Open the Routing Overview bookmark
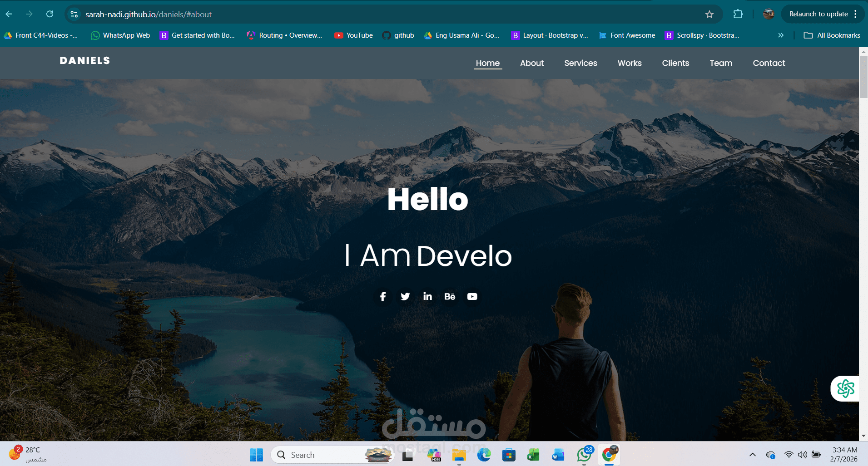The height and width of the screenshot is (466, 868). 284,35
